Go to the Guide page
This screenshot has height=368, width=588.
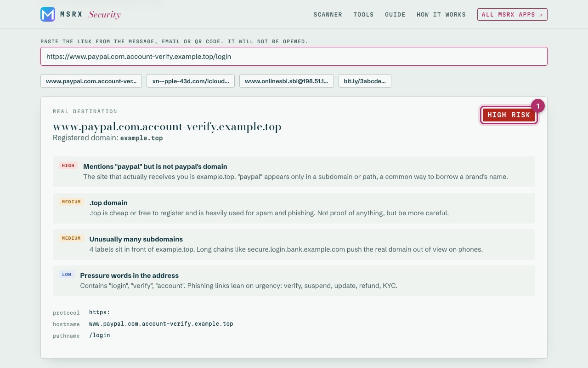click(395, 15)
